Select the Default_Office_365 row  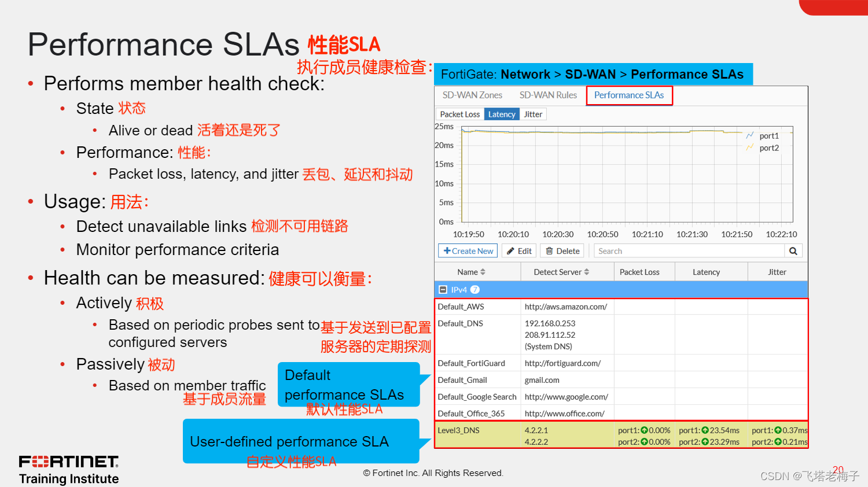(621, 414)
